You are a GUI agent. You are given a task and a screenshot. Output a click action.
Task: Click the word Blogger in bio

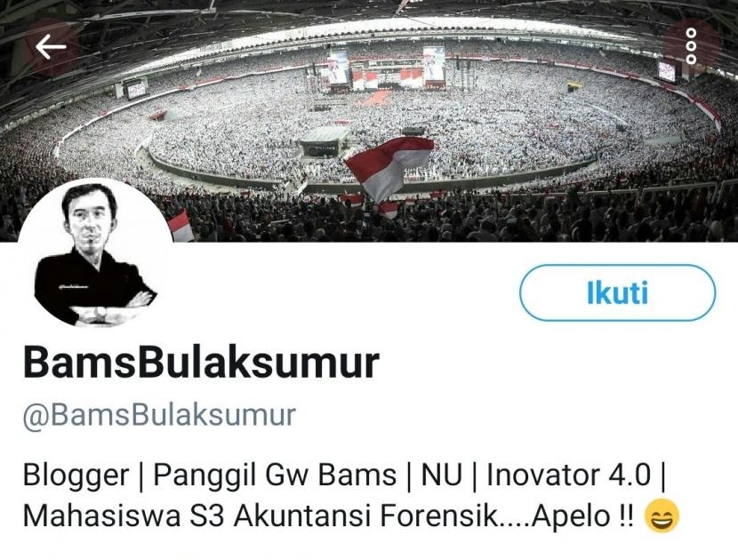point(76,476)
